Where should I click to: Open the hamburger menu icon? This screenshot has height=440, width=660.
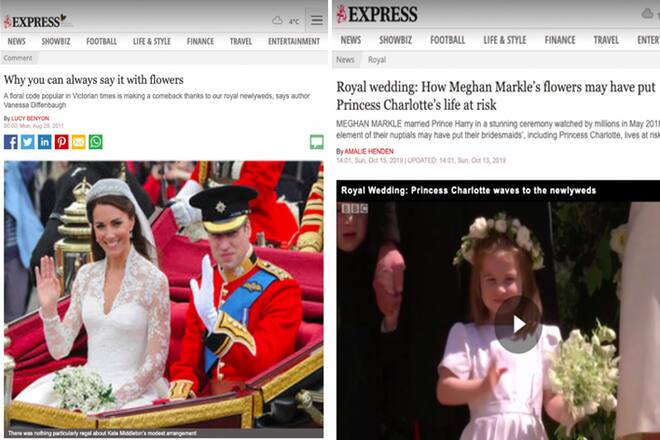317,20
